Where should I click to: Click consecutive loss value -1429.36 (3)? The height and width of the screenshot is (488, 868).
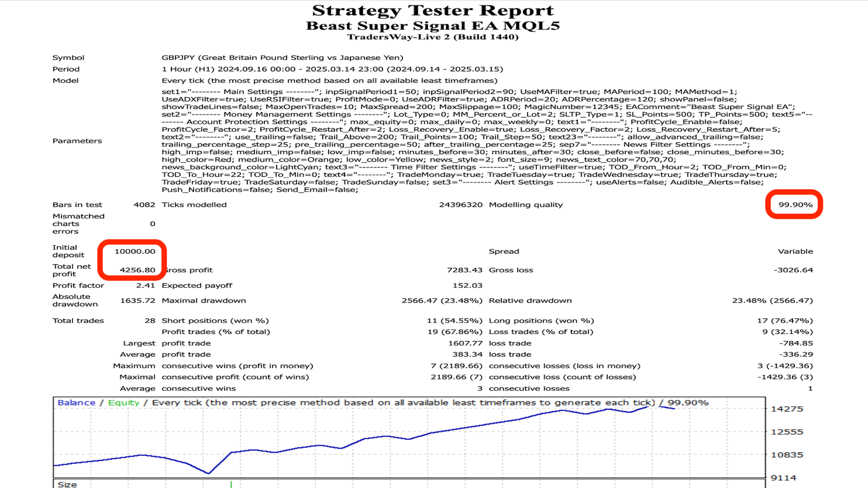pos(785,377)
